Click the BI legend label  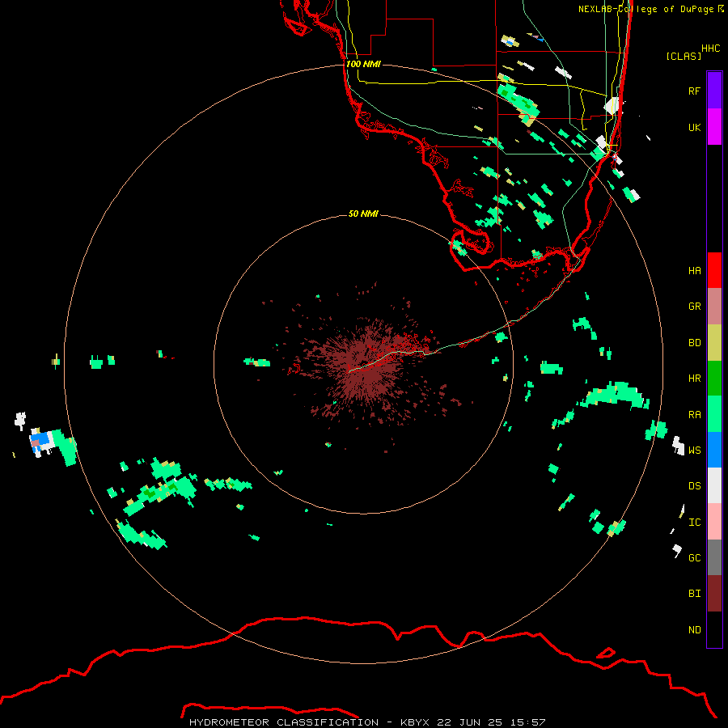coord(694,594)
